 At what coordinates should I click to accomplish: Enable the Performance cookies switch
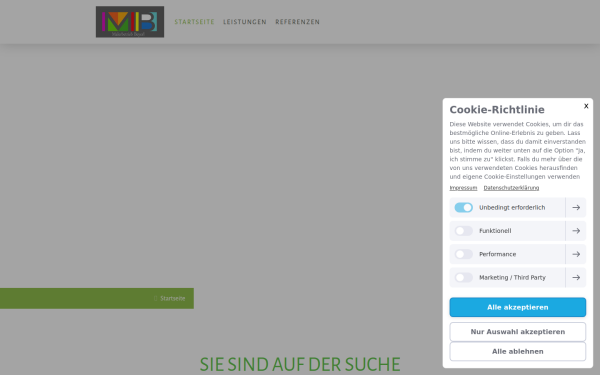coord(464,254)
